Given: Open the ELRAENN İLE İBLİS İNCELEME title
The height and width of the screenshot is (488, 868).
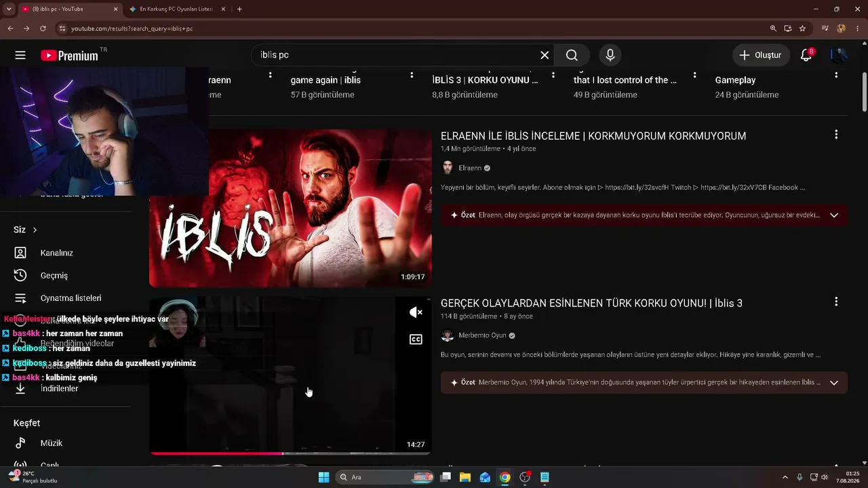Looking at the screenshot, I should pyautogui.click(x=593, y=136).
